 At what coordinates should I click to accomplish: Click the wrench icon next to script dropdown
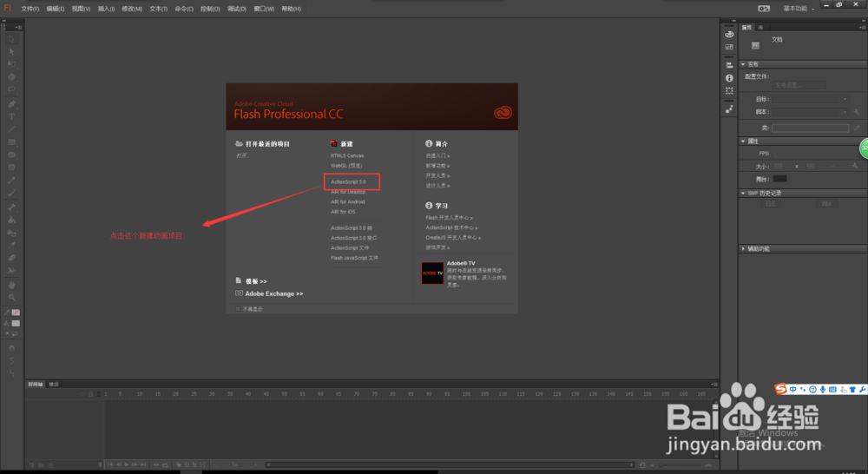pos(857,112)
